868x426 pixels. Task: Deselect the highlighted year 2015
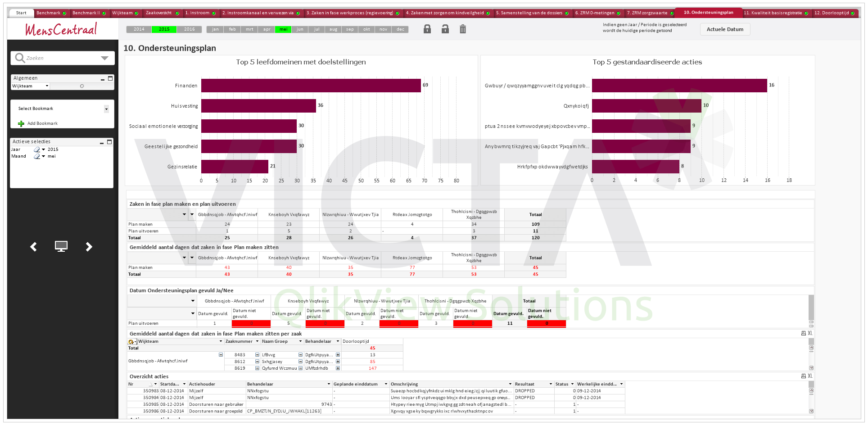pyautogui.click(x=164, y=29)
